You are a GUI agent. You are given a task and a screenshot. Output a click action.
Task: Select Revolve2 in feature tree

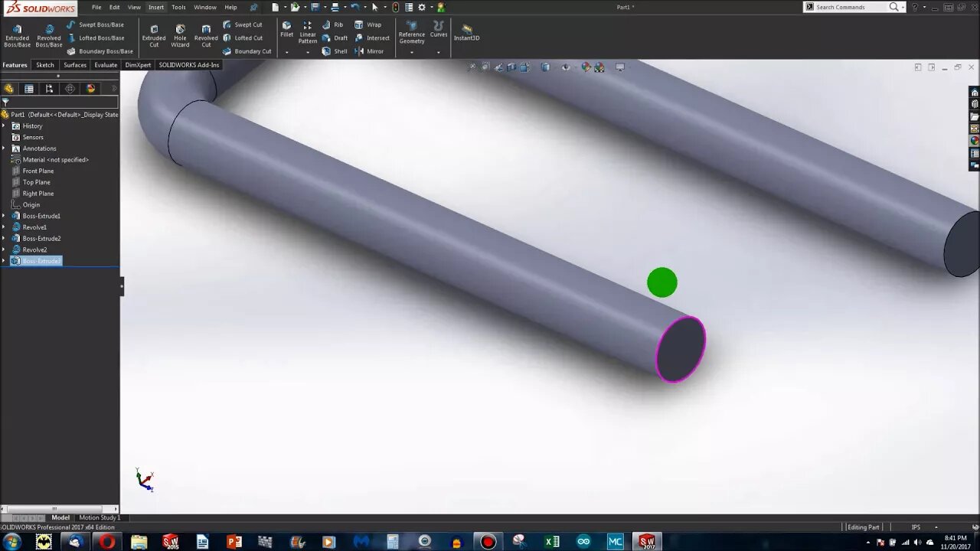point(29,249)
